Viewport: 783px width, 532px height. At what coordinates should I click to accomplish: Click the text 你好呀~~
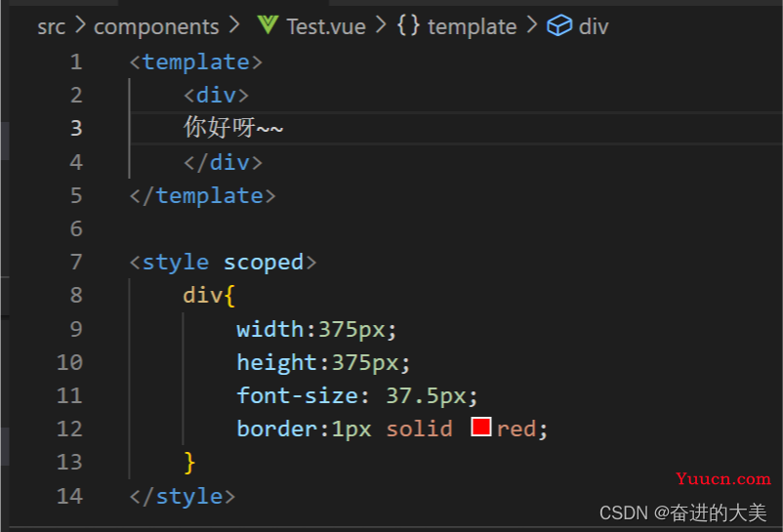click(233, 127)
